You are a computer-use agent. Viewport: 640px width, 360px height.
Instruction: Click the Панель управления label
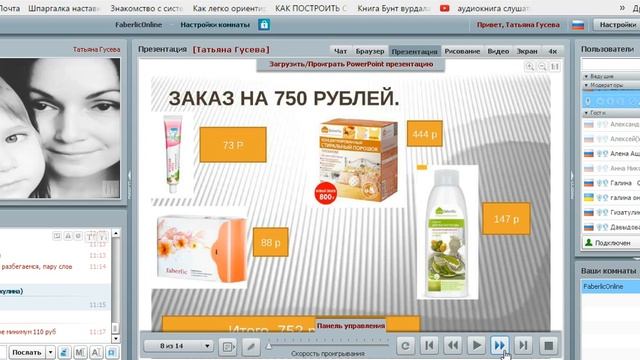tap(351, 326)
